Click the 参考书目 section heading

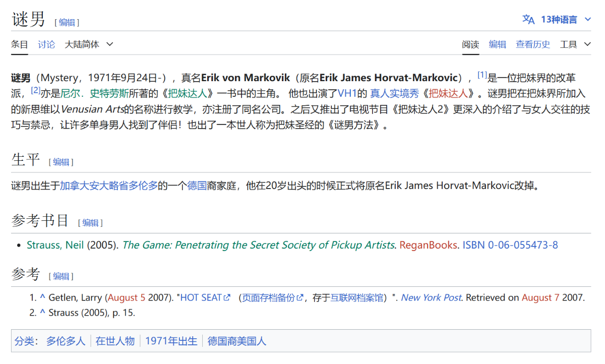pos(40,220)
